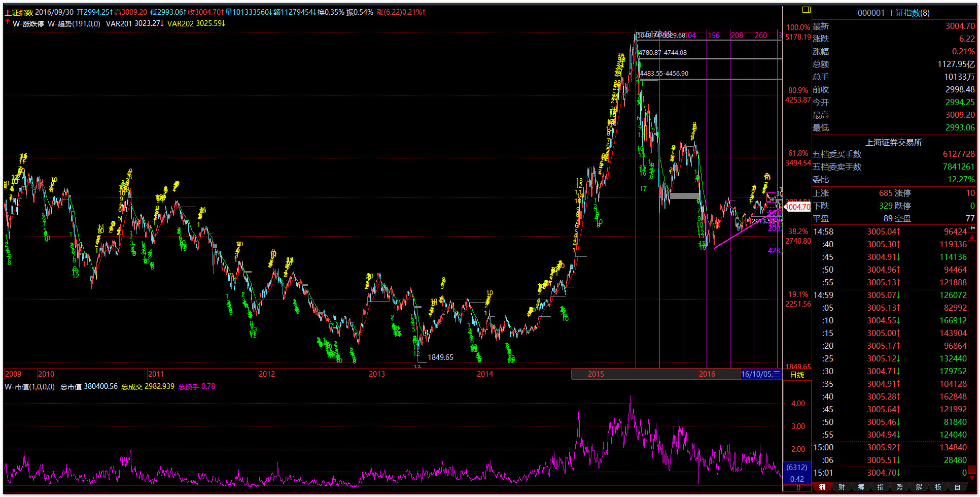Screen dimensions: 980x497
Task: Click the red arrow icon beside W-涨跌停
Action: tap(8, 22)
